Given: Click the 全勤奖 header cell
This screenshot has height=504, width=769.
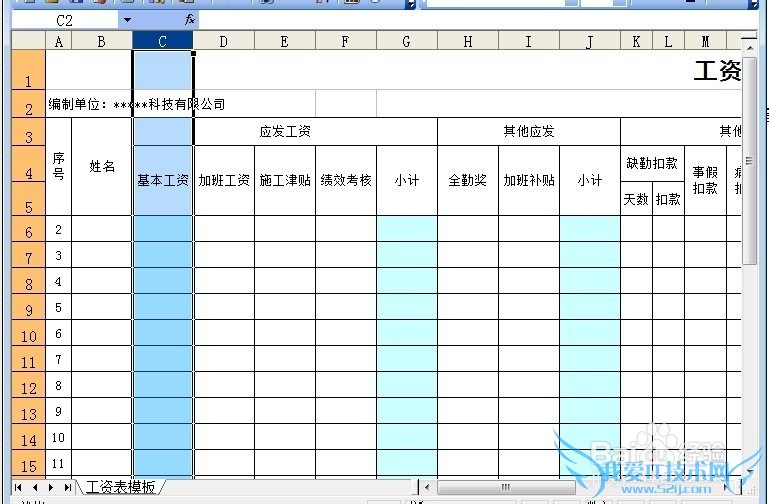Looking at the screenshot, I should pos(468,180).
